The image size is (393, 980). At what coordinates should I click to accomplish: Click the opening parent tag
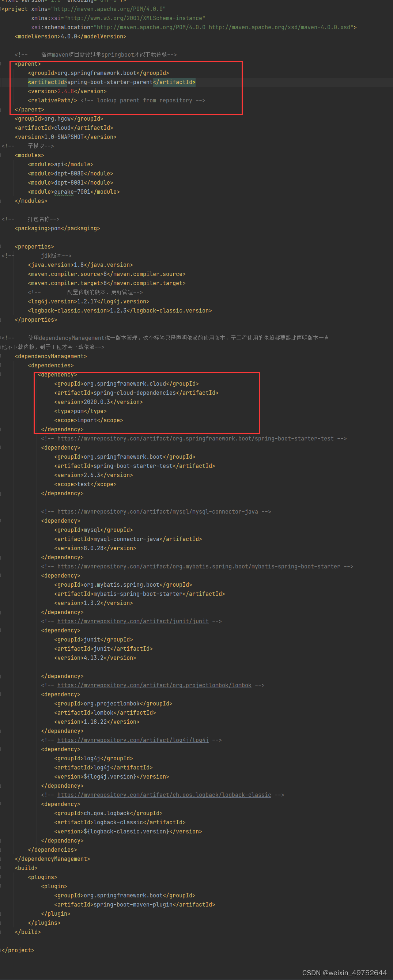click(x=28, y=64)
